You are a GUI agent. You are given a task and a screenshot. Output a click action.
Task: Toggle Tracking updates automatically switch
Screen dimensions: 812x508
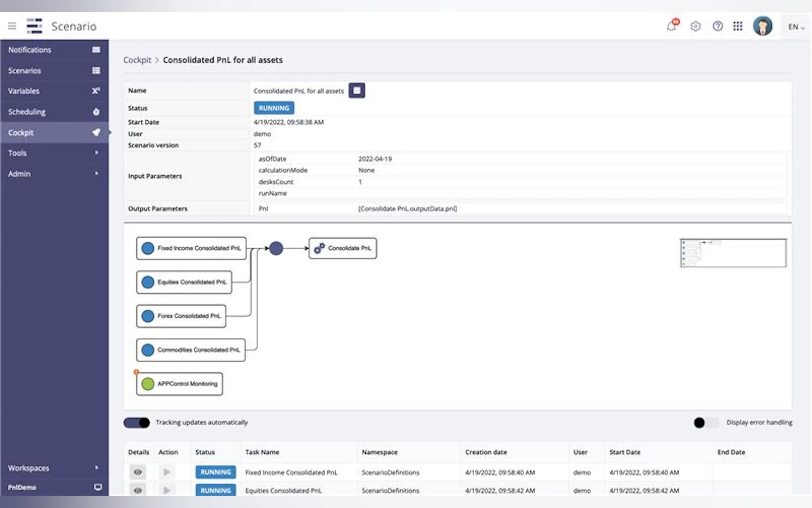pyautogui.click(x=137, y=422)
